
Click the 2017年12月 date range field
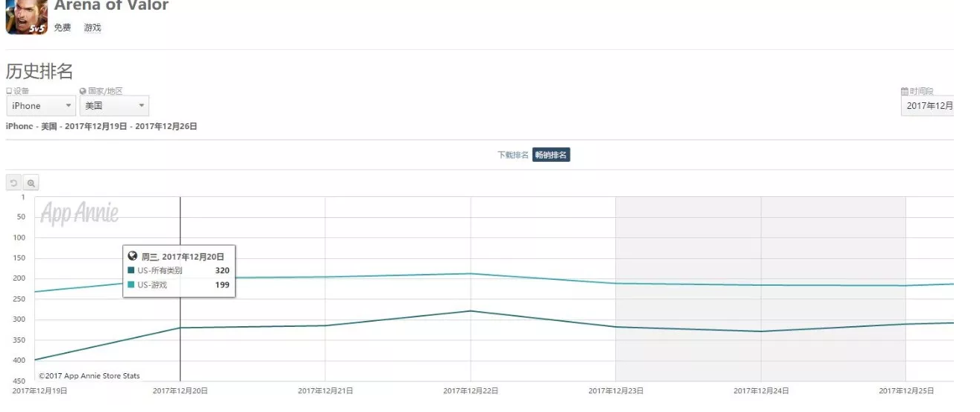(928, 106)
